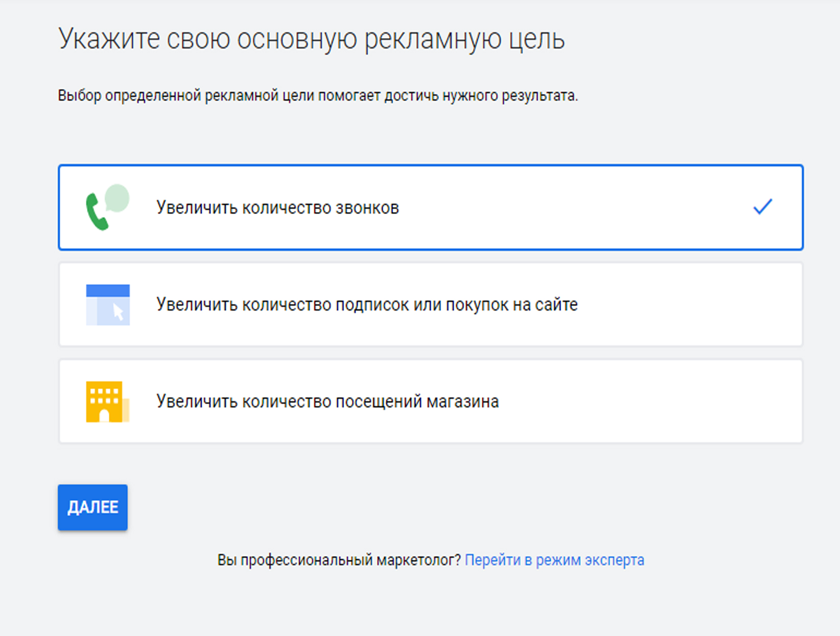Click empty right side of store visits card
Viewport: 840px width, 636px height.
(x=664, y=402)
